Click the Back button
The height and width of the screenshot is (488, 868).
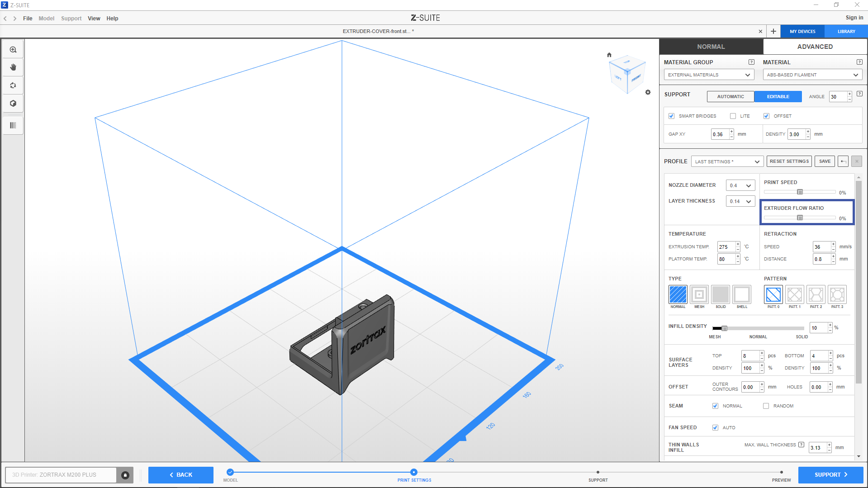180,475
